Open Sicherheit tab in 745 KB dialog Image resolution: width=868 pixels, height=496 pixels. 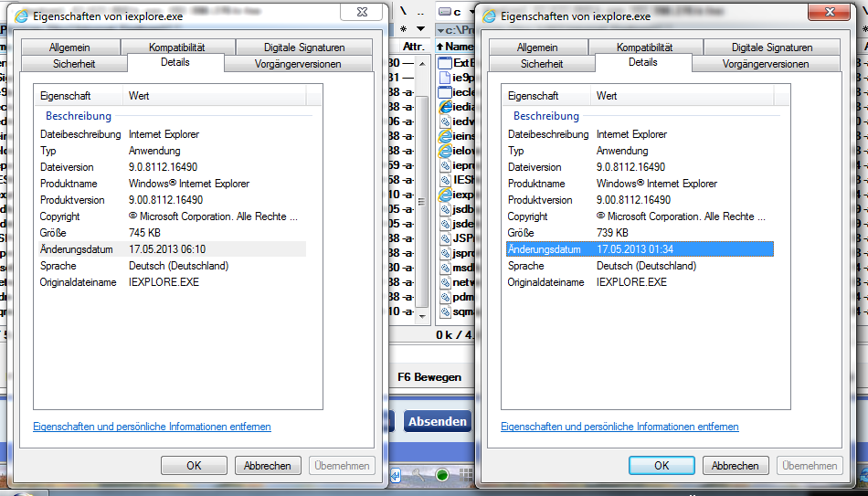point(74,64)
